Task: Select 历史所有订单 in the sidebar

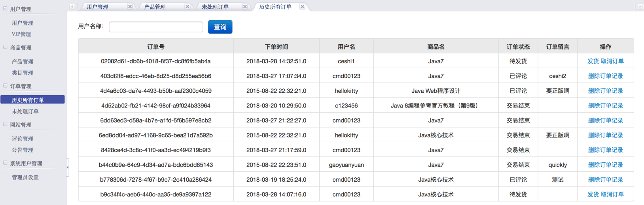Action: click(x=32, y=100)
